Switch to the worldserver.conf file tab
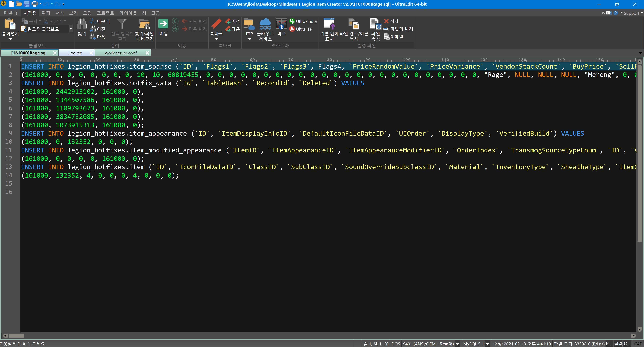This screenshot has width=644, height=347. point(121,53)
